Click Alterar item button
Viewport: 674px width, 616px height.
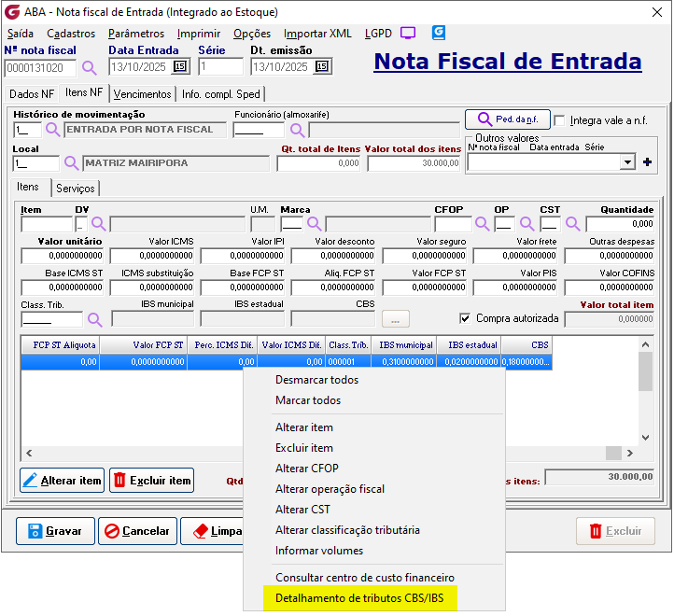[62, 480]
